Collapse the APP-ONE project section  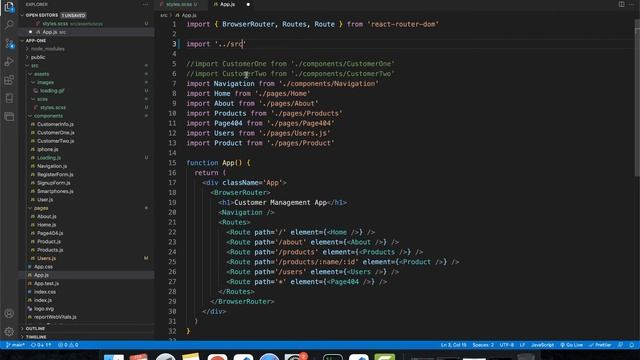coord(36,41)
